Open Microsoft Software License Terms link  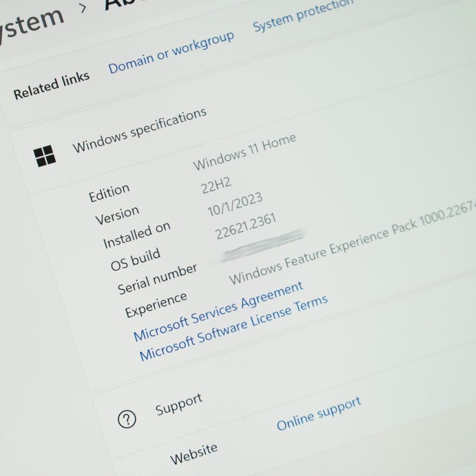[233, 327]
